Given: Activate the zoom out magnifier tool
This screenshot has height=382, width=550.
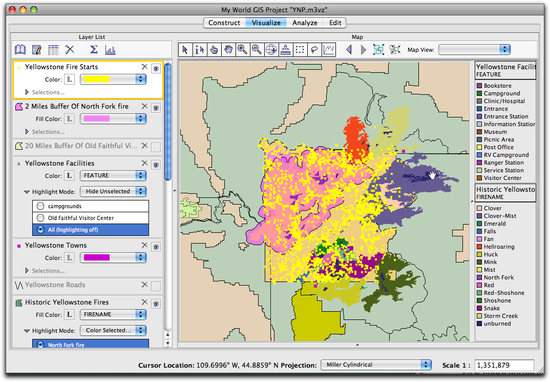Looking at the screenshot, I should tap(257, 50).
